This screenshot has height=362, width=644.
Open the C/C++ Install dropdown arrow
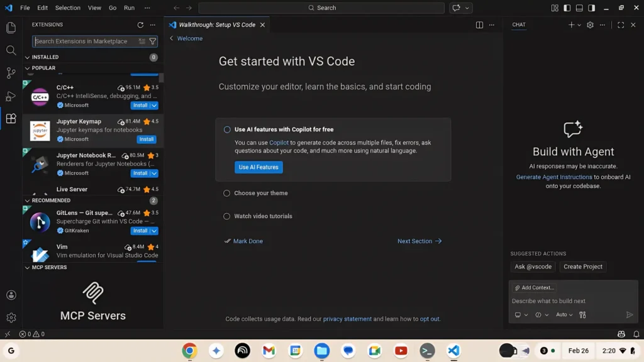154,106
